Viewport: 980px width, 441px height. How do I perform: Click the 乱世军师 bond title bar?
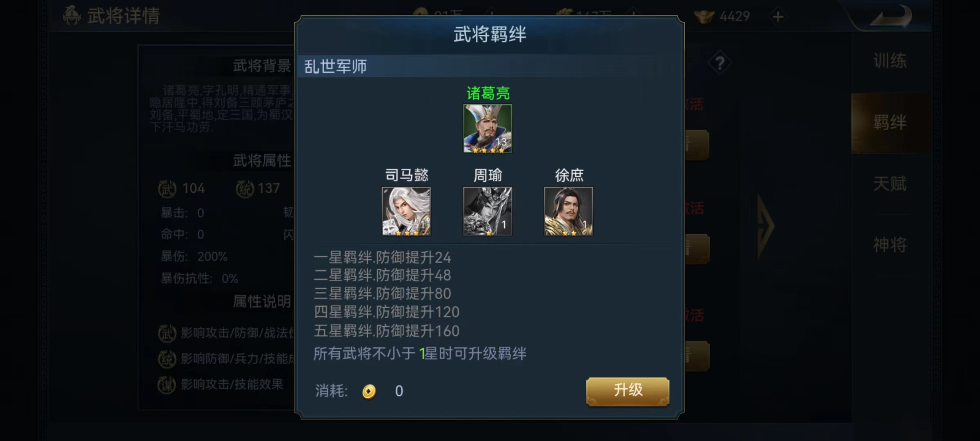(x=489, y=66)
